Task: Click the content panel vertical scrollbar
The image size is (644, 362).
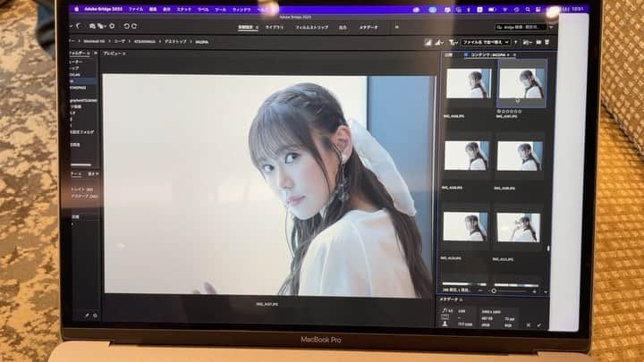Action: pyautogui.click(x=548, y=248)
